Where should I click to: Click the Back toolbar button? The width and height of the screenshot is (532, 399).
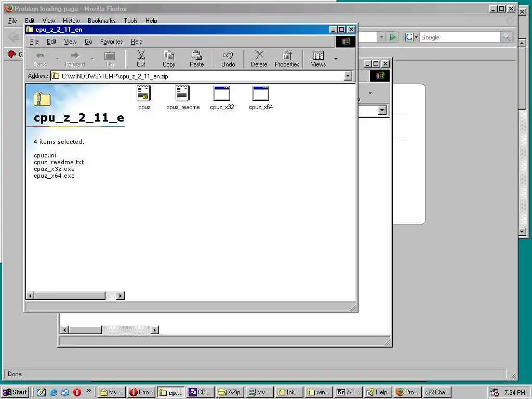(x=39, y=59)
